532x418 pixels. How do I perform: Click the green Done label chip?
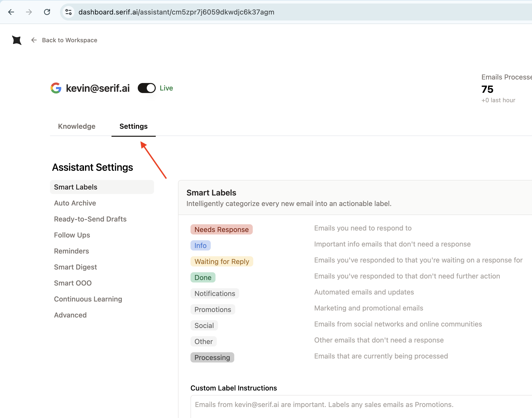[203, 277]
